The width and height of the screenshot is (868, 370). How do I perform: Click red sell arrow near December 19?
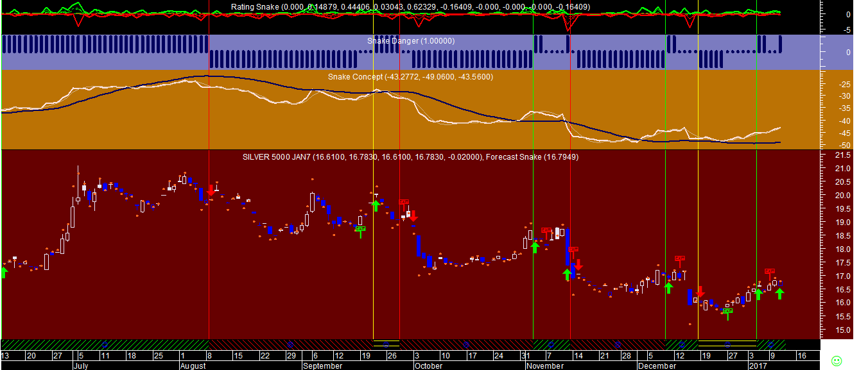[x=700, y=292]
